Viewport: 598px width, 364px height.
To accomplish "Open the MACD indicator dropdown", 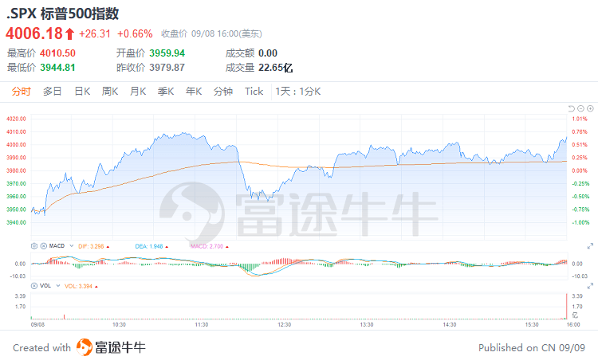I will pos(71,246).
